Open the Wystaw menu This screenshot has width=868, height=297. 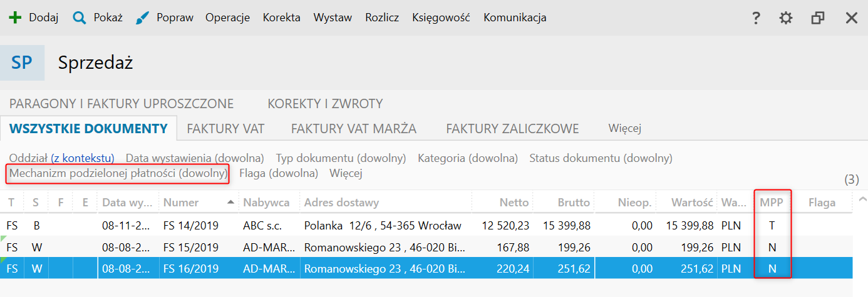tap(333, 18)
